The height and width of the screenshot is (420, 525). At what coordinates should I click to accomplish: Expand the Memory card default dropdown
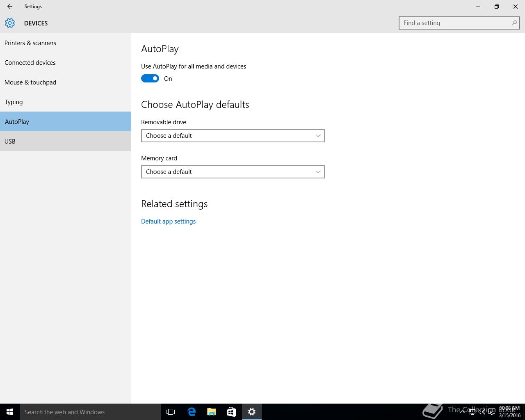click(x=233, y=172)
